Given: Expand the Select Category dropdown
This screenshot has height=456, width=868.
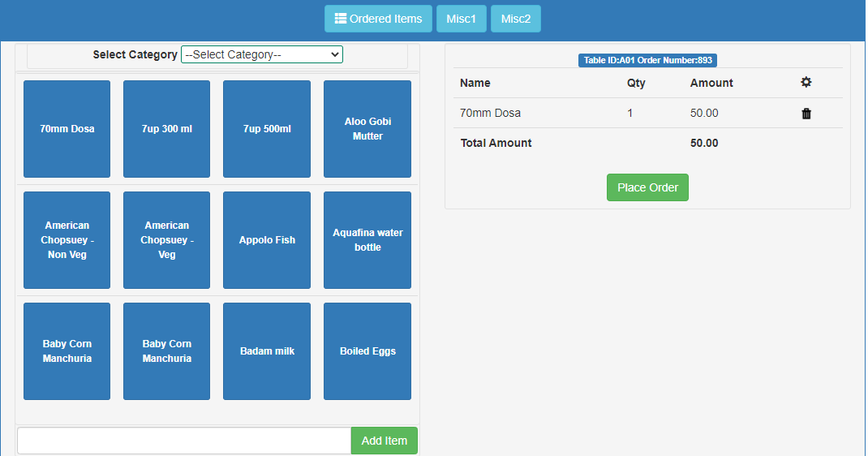Looking at the screenshot, I should point(261,54).
